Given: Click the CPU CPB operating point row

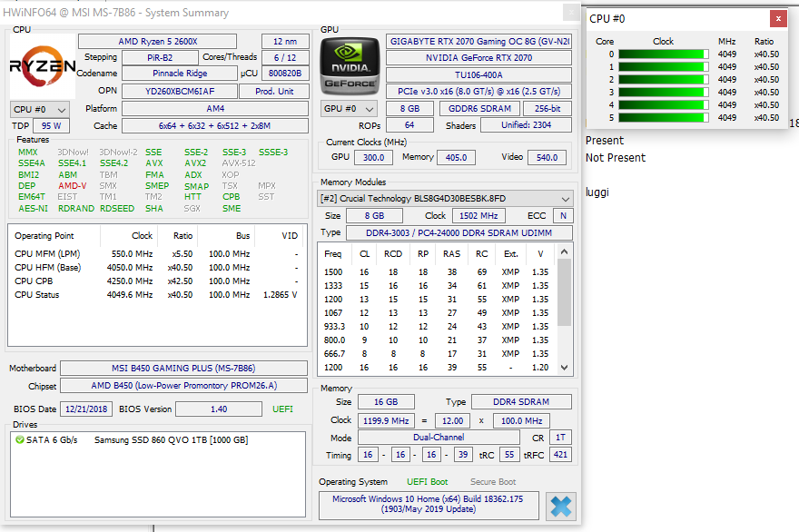Looking at the screenshot, I should tap(156, 281).
